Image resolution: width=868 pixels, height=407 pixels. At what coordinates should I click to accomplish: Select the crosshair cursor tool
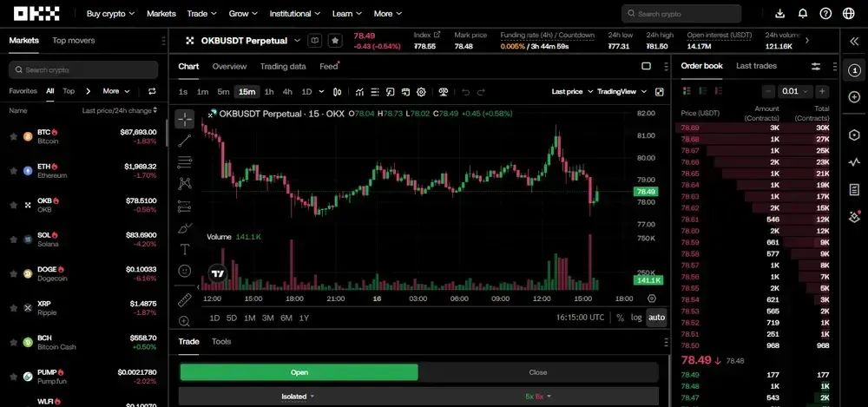click(184, 119)
